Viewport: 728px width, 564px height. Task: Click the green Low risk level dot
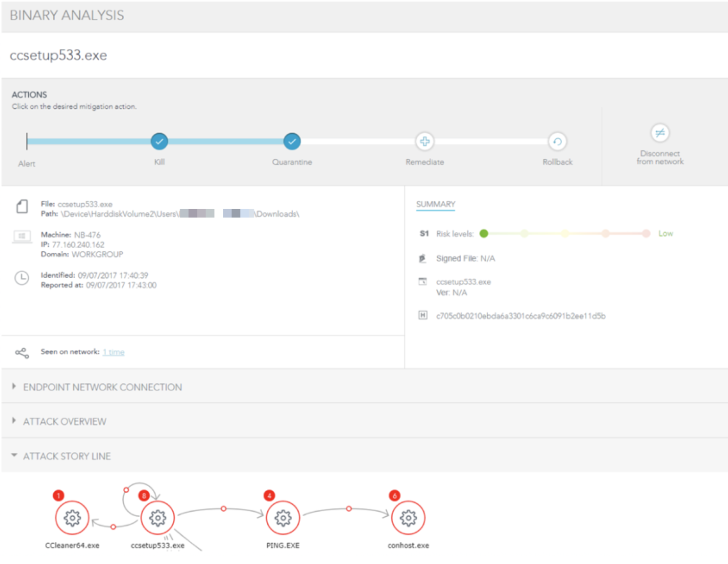point(483,233)
